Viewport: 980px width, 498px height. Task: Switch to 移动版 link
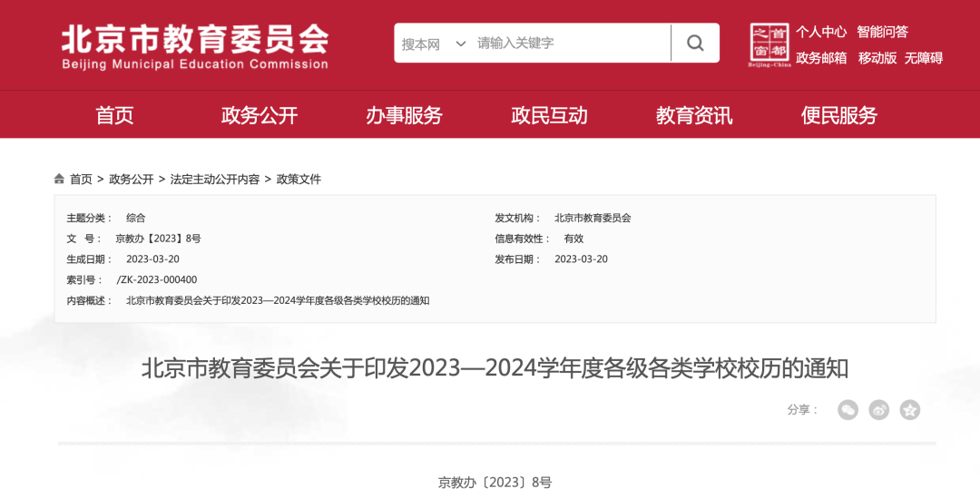[877, 57]
